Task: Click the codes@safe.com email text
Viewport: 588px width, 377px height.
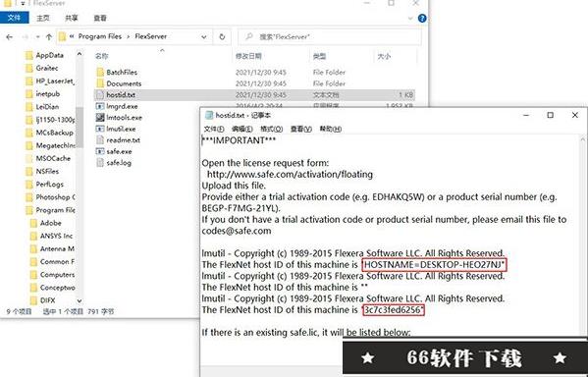Action: [x=237, y=231]
